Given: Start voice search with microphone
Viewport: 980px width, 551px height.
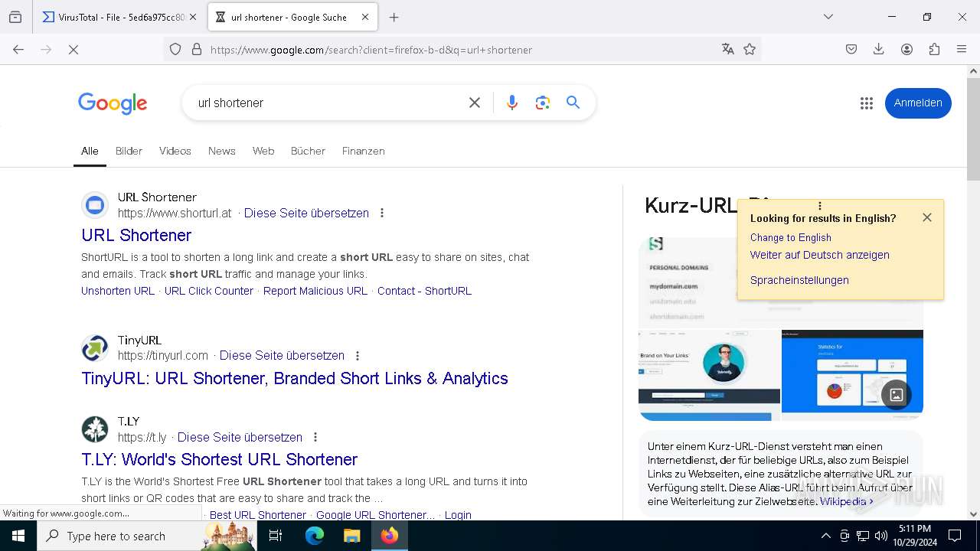Looking at the screenshot, I should (x=512, y=103).
